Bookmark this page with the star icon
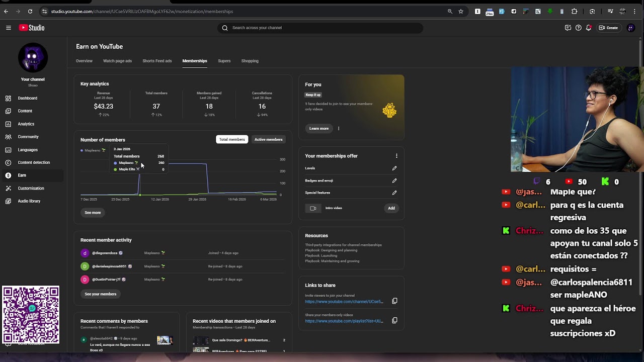This screenshot has width=644, height=362. 461,11
